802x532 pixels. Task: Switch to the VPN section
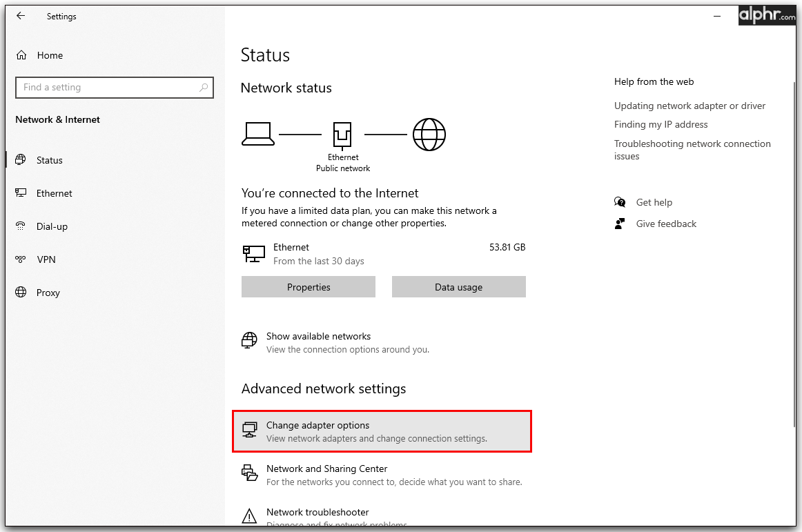(46, 259)
